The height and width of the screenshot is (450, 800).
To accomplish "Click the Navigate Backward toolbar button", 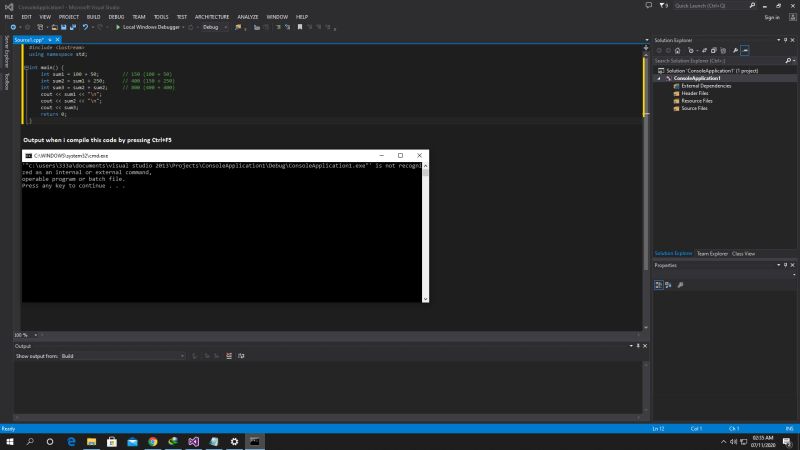I will 13,27.
